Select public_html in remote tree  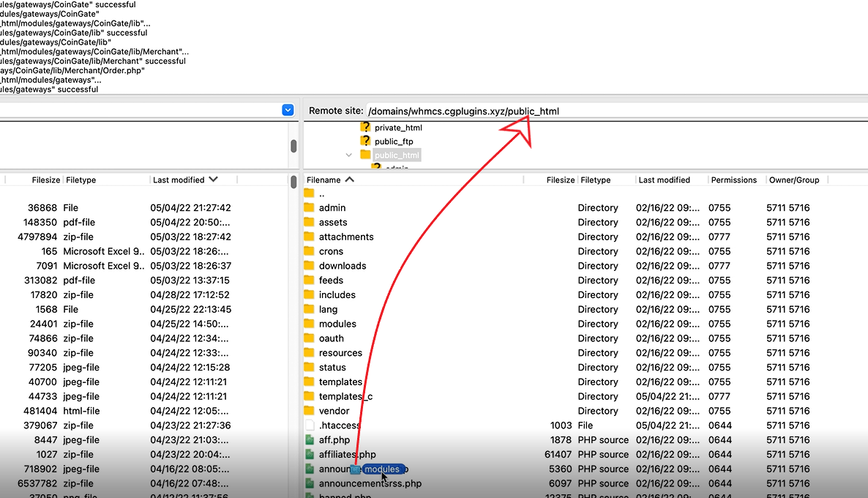[397, 155]
